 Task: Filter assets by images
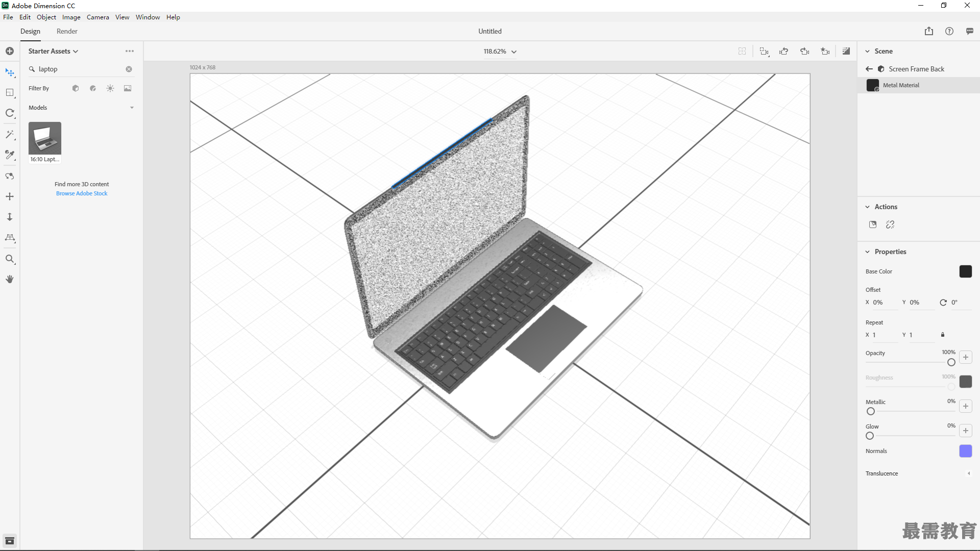click(128, 88)
